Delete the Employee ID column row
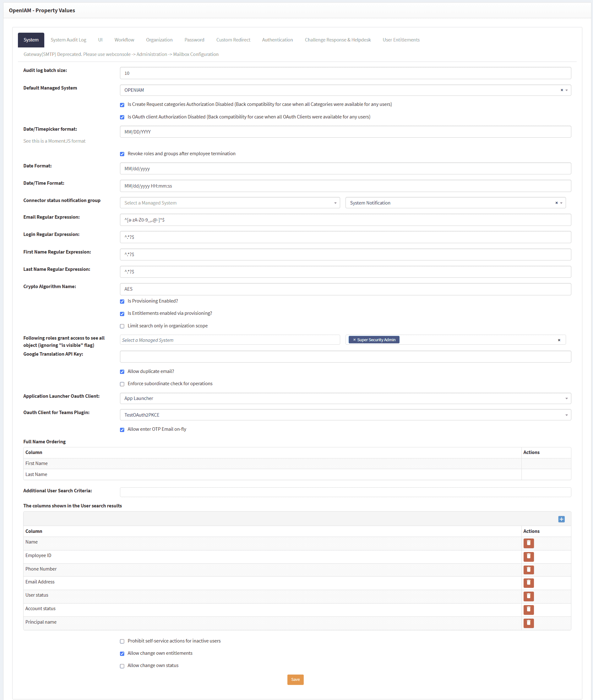Viewport: 593px width, 700px height. [x=529, y=556]
